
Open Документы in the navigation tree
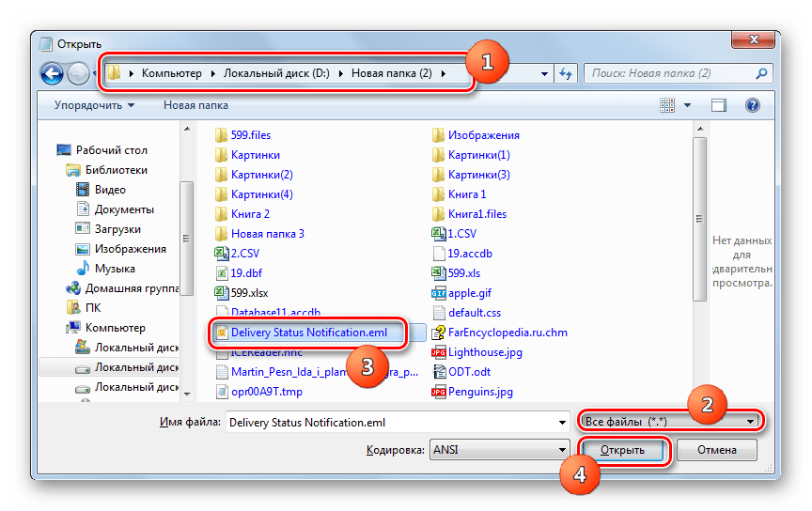point(124,209)
